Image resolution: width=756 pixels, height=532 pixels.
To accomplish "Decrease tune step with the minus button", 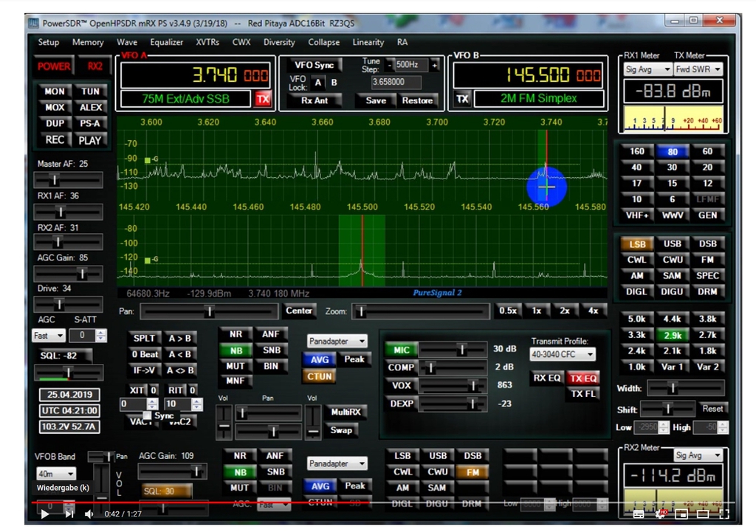I will click(x=390, y=65).
